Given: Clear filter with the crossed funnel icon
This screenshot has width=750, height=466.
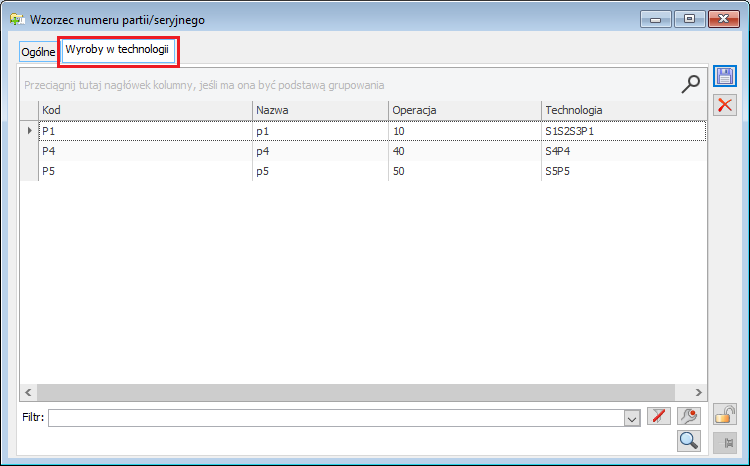Looking at the screenshot, I should point(659,416).
